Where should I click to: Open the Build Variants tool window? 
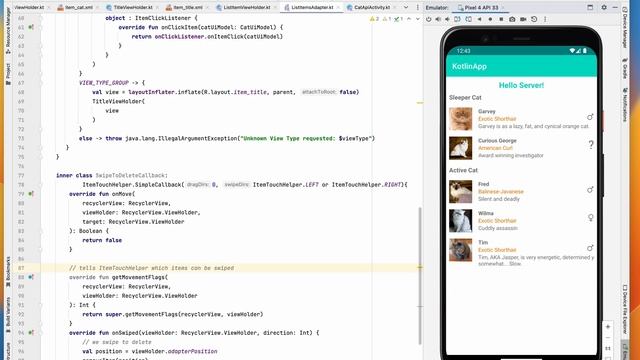(8, 314)
